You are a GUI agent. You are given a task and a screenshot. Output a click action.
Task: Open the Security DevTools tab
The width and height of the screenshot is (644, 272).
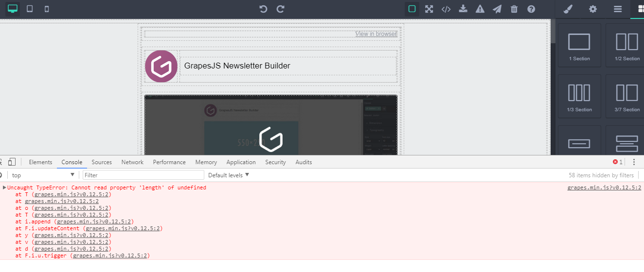[275, 162]
